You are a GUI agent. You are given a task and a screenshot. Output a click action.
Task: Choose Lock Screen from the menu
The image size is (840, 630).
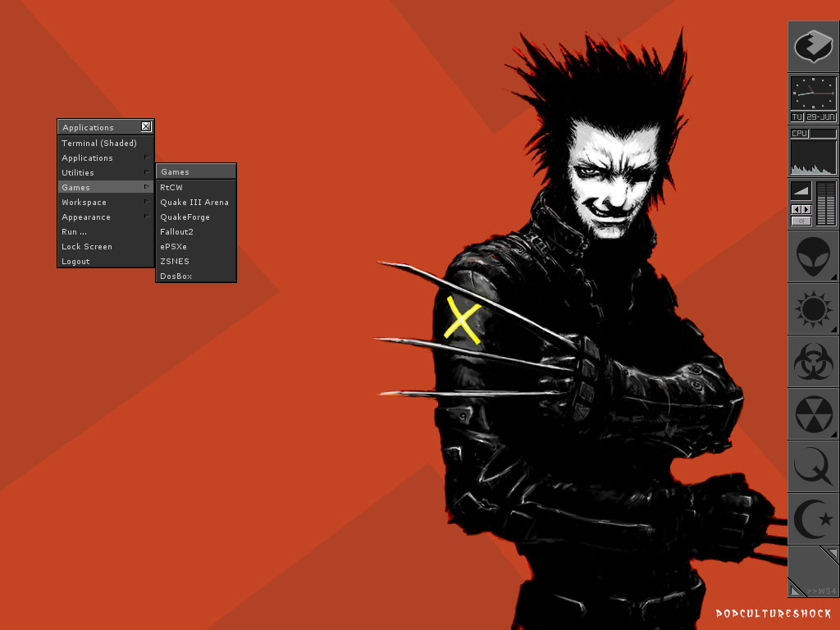[87, 246]
